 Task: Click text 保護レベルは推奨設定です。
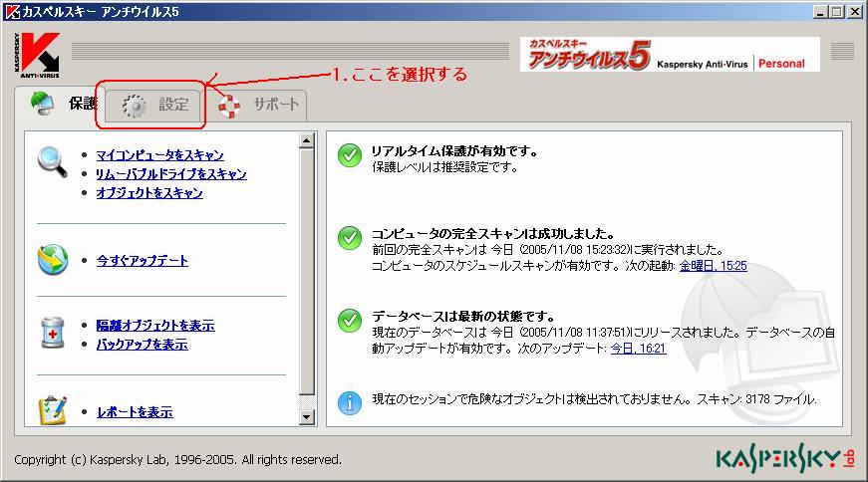point(445,167)
